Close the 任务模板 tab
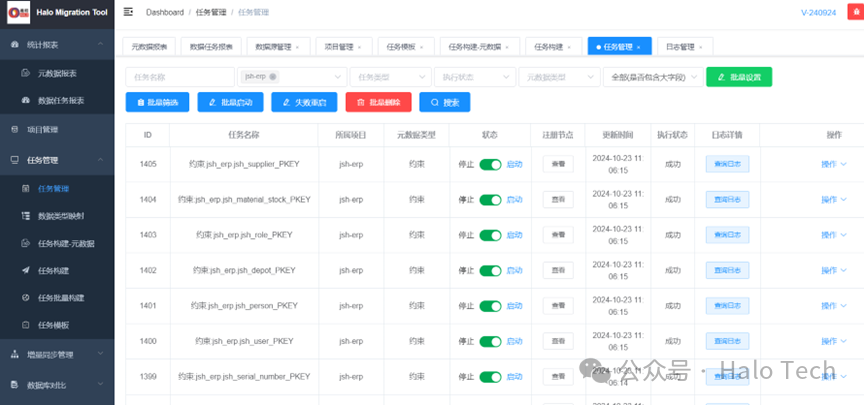 click(x=422, y=47)
